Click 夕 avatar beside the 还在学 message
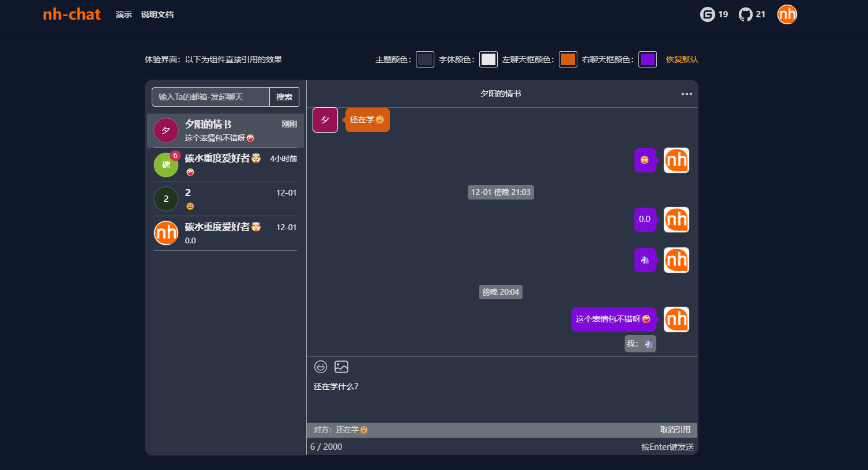The height and width of the screenshot is (470, 868). click(325, 120)
